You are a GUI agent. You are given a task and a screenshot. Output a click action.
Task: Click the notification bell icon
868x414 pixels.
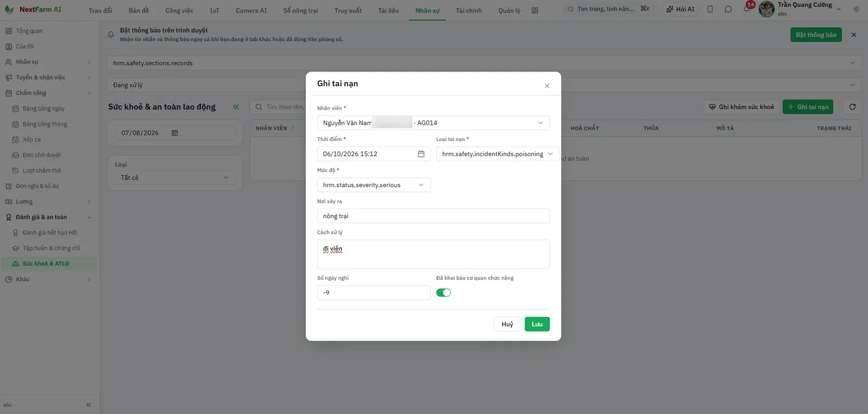pyautogui.click(x=746, y=9)
